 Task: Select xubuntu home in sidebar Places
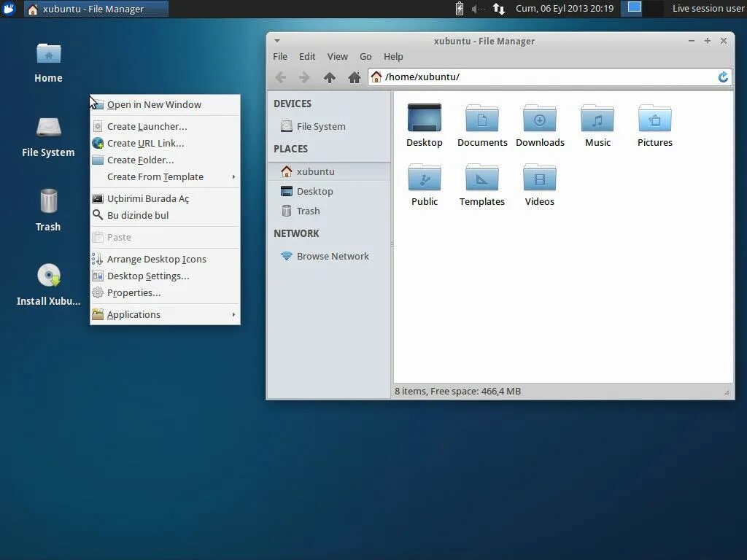point(329,171)
